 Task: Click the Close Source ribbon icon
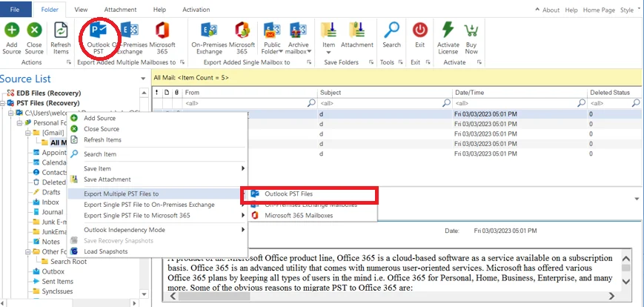pos(34,30)
